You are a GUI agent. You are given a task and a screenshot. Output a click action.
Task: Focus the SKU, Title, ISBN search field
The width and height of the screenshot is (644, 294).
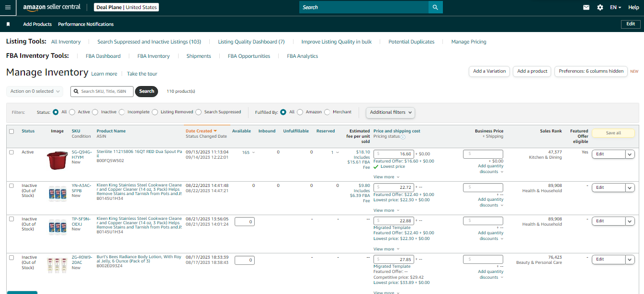102,91
